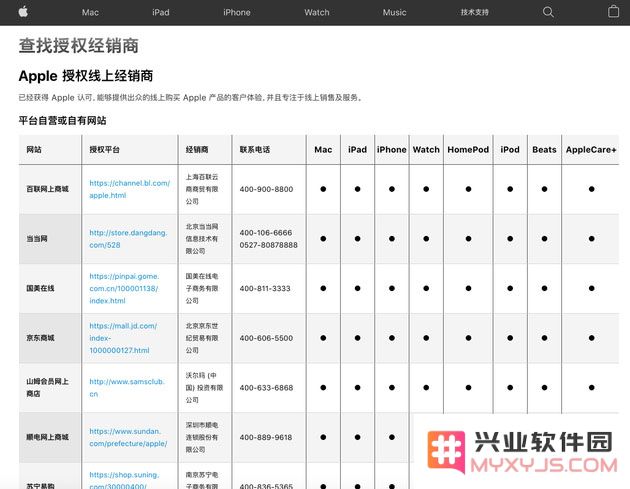Open the Mac menu item

click(90, 12)
